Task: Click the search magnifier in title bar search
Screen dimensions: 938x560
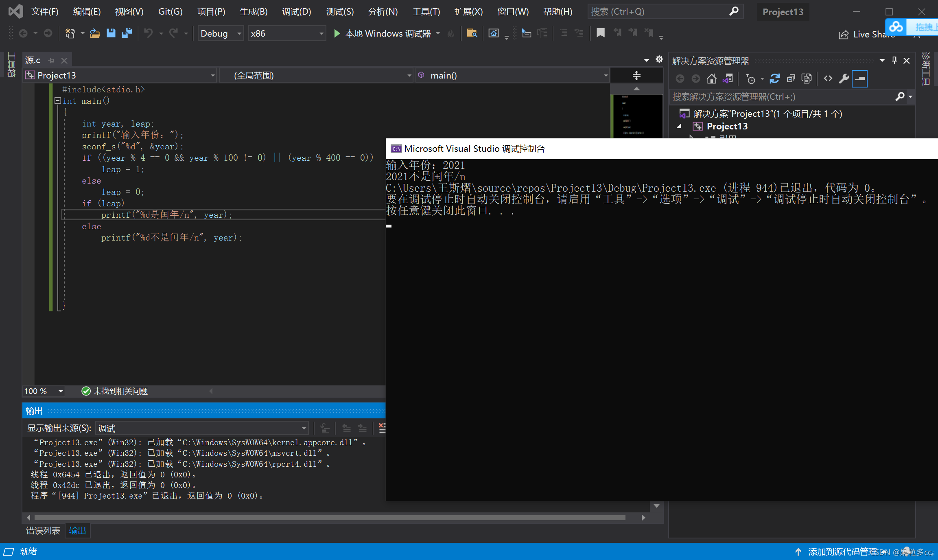Action: 734,11
